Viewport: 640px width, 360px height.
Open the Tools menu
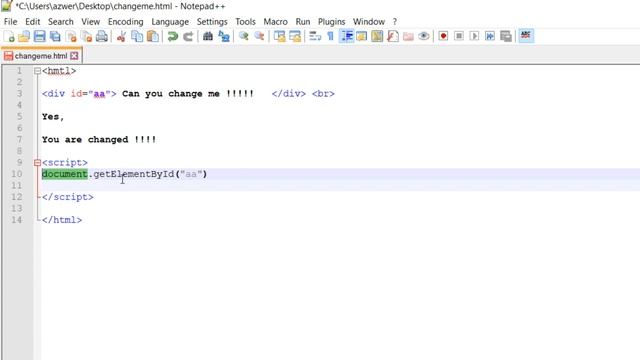245,22
